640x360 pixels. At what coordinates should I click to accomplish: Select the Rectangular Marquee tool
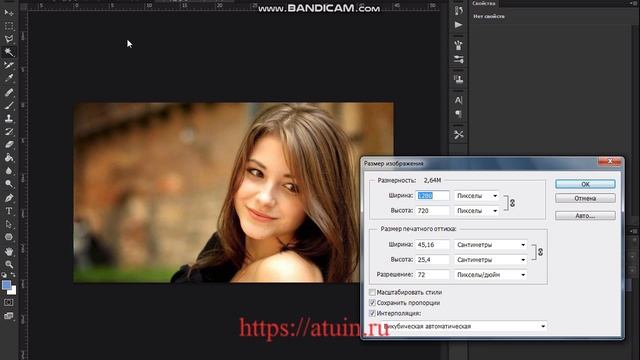click(x=9, y=26)
